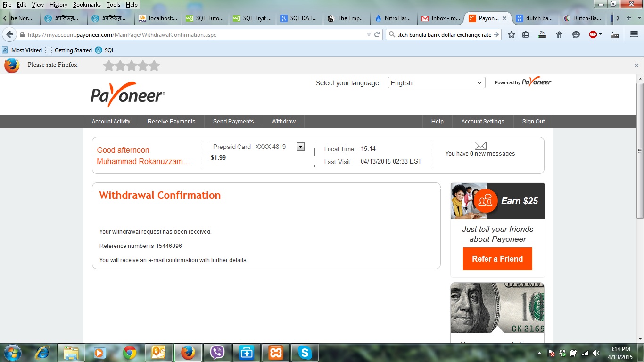Open Account Settings in the nav bar
Image resolution: width=644 pixels, height=362 pixels.
click(483, 122)
